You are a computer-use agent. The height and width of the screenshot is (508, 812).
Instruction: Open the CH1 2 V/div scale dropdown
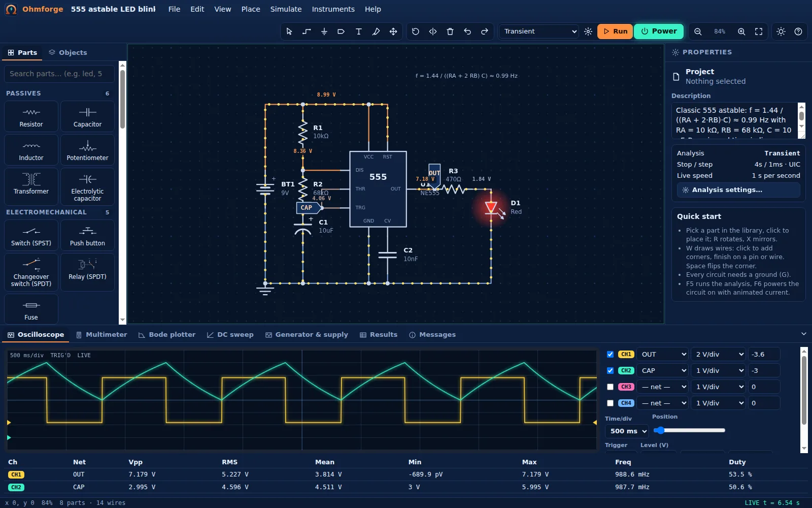719,355
